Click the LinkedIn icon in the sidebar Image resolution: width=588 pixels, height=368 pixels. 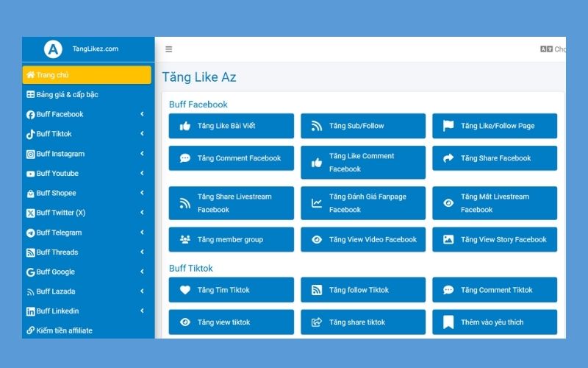click(x=30, y=311)
